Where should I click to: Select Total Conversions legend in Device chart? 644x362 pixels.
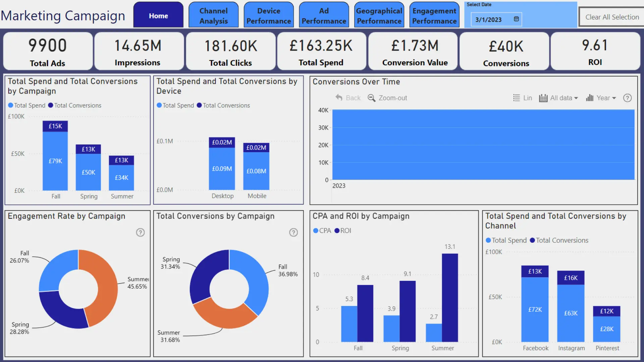[223, 105]
